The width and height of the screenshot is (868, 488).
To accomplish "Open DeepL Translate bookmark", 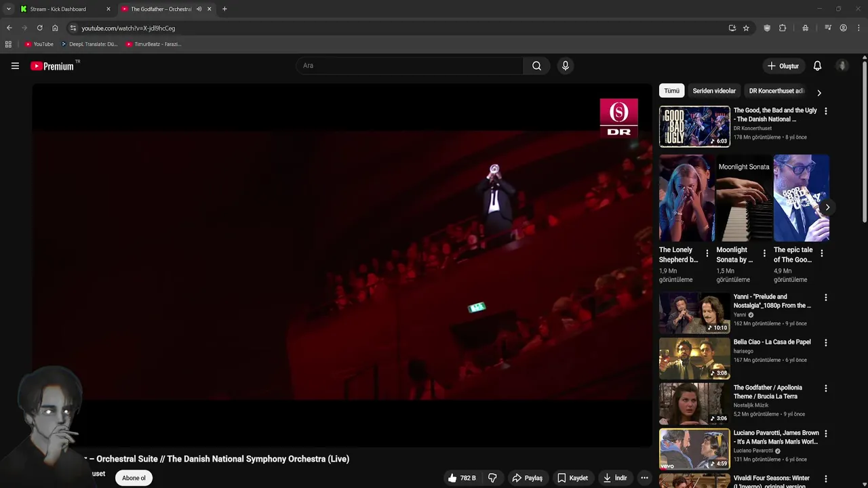I will click(90, 44).
